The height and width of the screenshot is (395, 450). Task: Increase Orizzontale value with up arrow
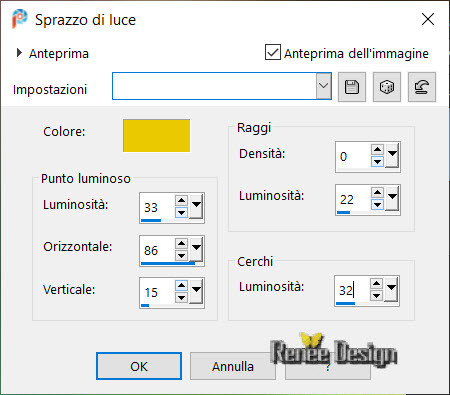(x=181, y=243)
